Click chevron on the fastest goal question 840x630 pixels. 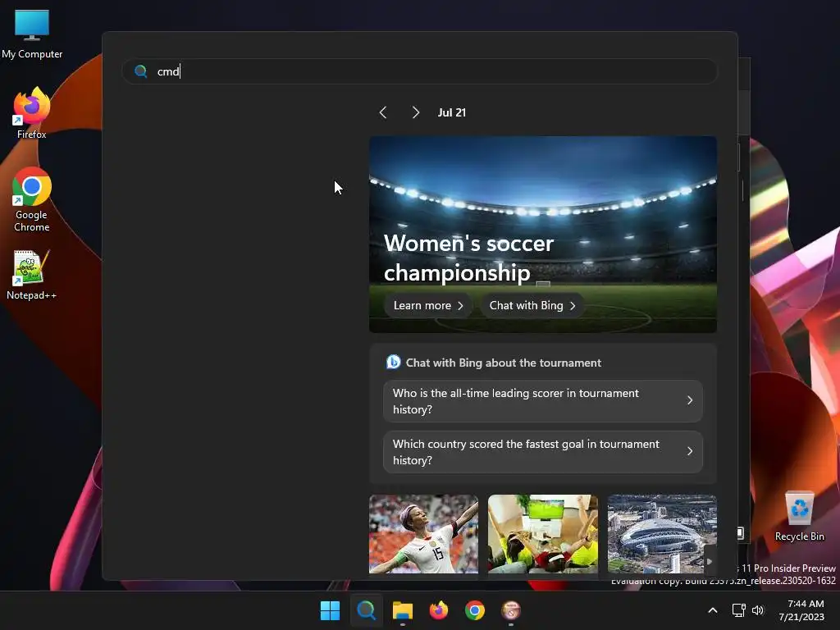(689, 452)
